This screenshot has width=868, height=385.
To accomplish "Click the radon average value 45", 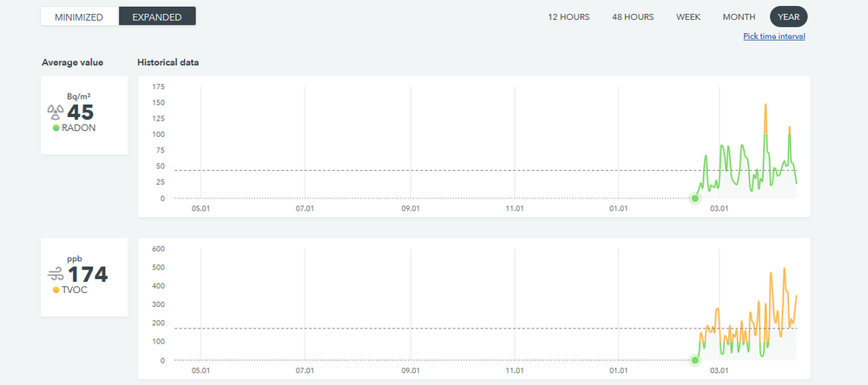I will (x=80, y=113).
